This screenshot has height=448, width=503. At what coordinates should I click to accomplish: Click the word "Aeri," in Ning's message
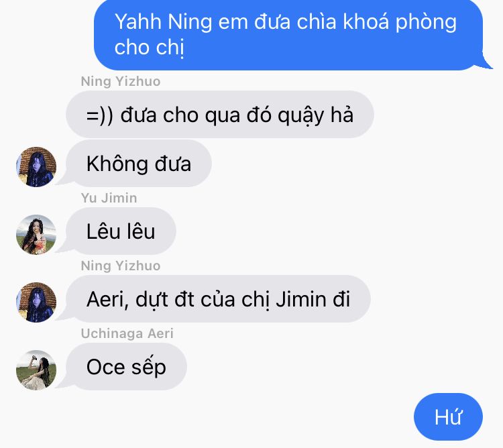click(108, 300)
